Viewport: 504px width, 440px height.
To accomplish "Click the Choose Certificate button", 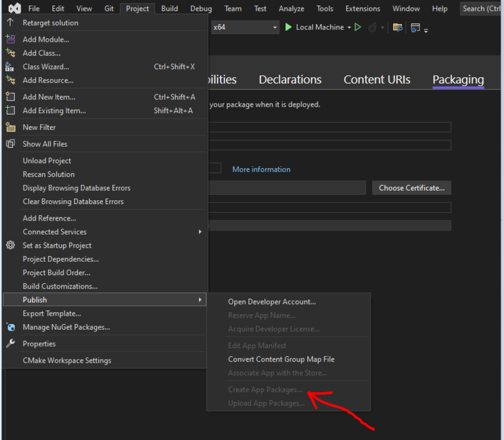I will pos(411,188).
